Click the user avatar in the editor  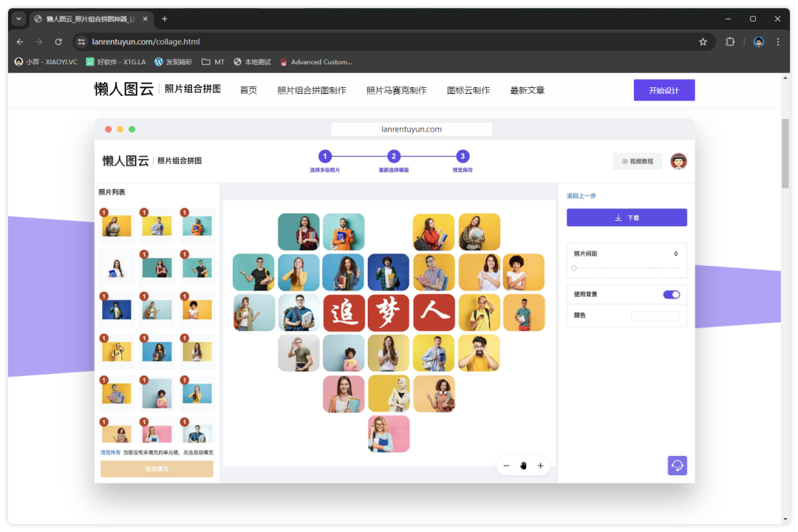click(x=678, y=161)
